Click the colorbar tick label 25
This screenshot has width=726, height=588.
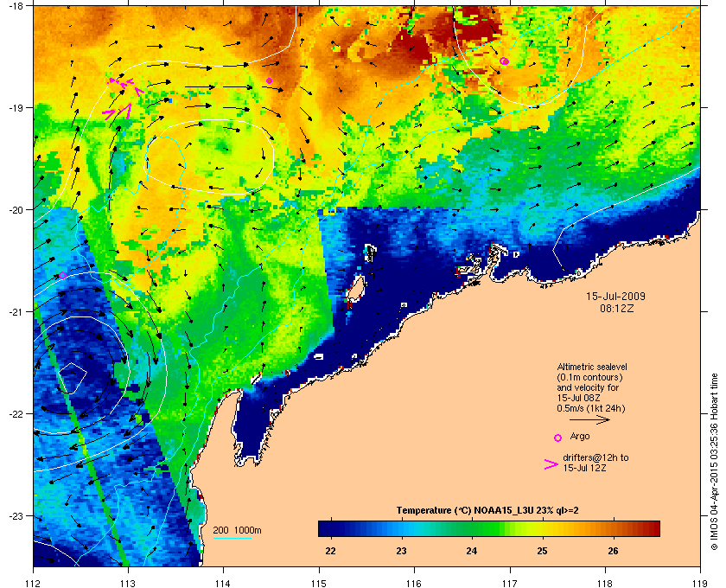pos(542,551)
